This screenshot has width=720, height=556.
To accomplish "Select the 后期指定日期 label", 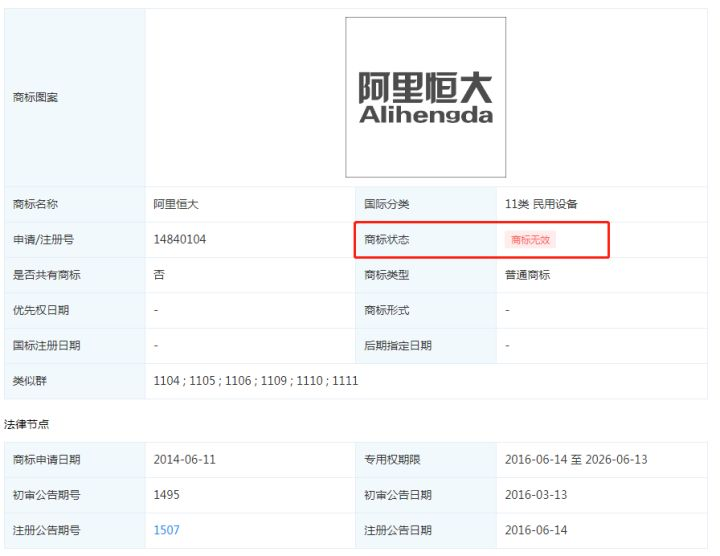I will (x=398, y=346).
